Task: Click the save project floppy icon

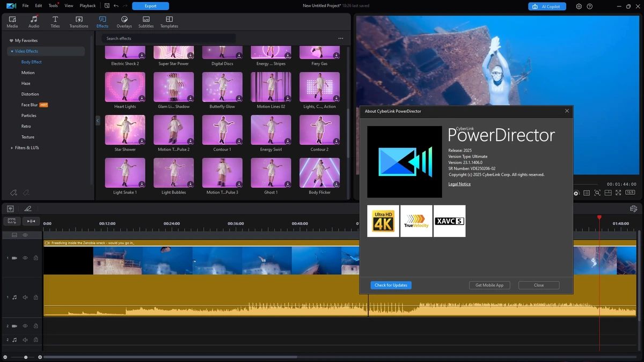Action: point(107,6)
